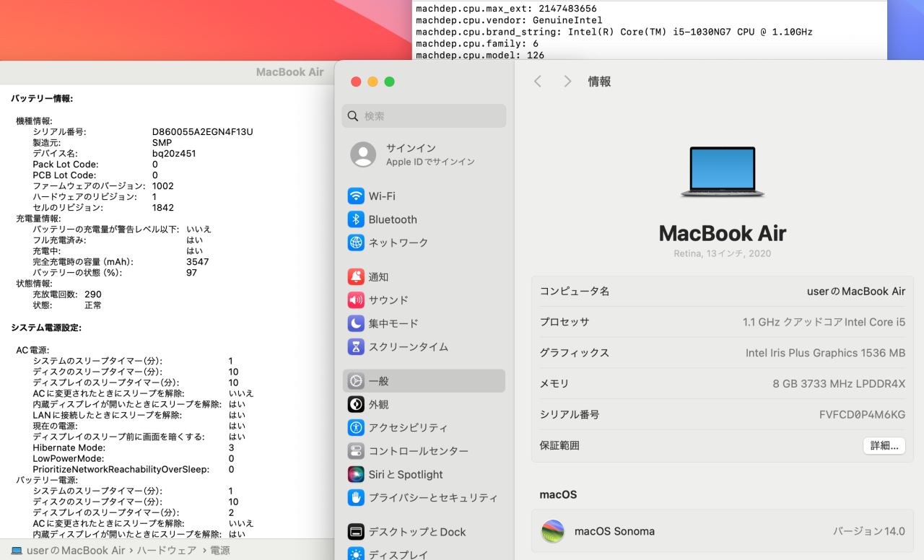Click the サウンド speaker icon

click(356, 300)
